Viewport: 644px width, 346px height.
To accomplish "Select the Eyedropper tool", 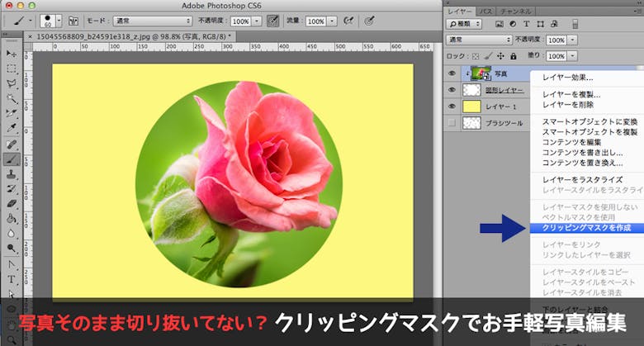I will click(12, 128).
